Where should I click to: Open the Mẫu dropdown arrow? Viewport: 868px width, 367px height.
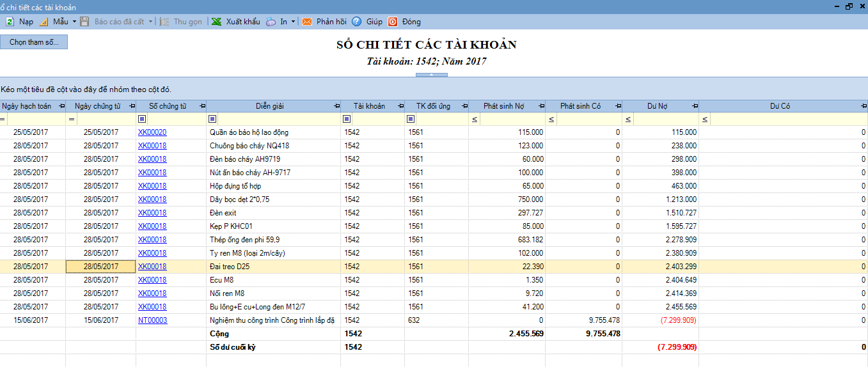pos(74,22)
